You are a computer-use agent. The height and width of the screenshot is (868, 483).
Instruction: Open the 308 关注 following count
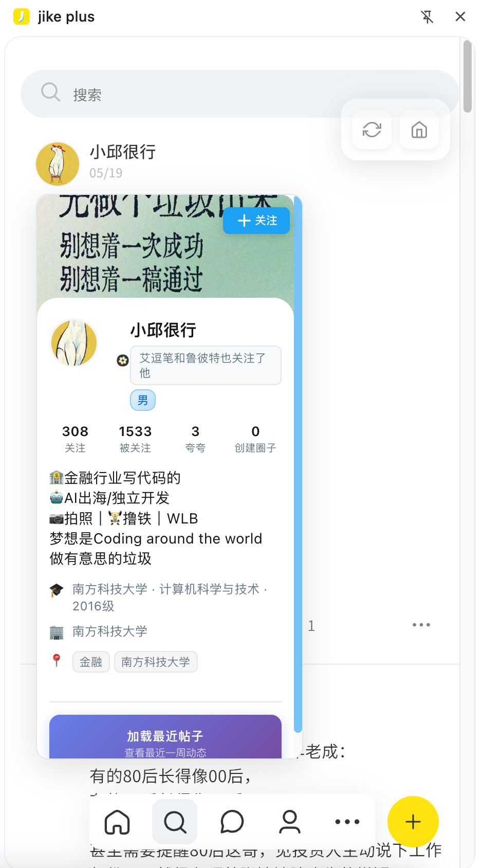point(75,439)
